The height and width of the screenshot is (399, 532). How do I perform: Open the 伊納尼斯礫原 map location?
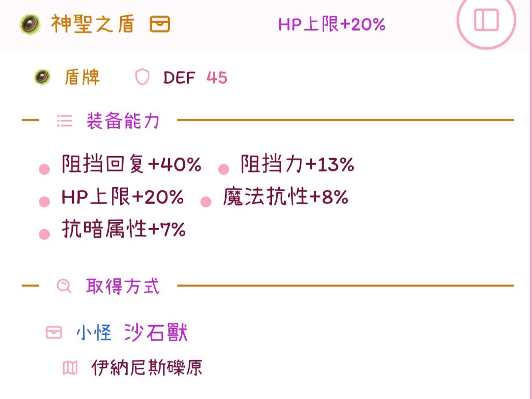coord(147,367)
